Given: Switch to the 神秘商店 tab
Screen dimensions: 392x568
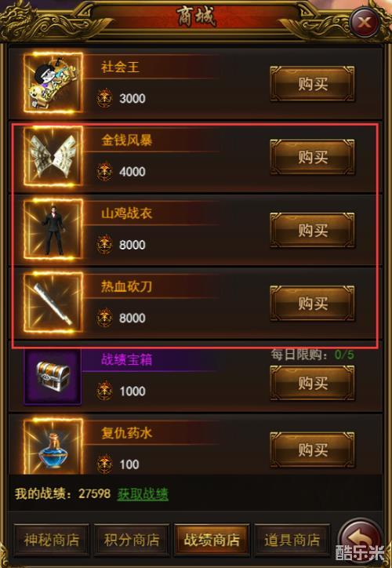Looking at the screenshot, I should (x=52, y=540).
